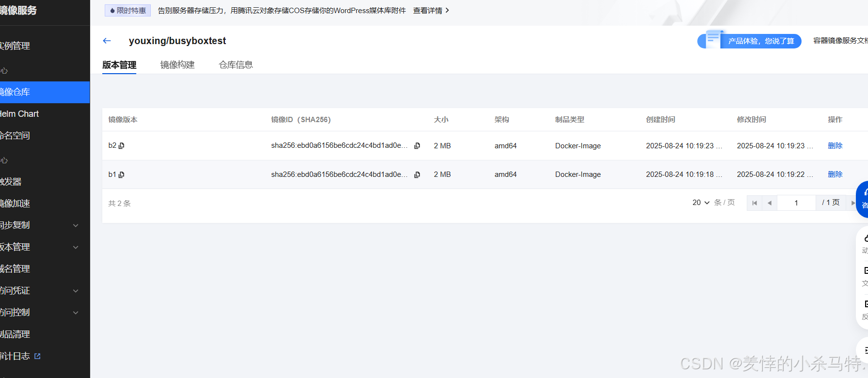Go back using the left arrow icon
Image resolution: width=868 pixels, height=378 pixels.
coord(107,41)
